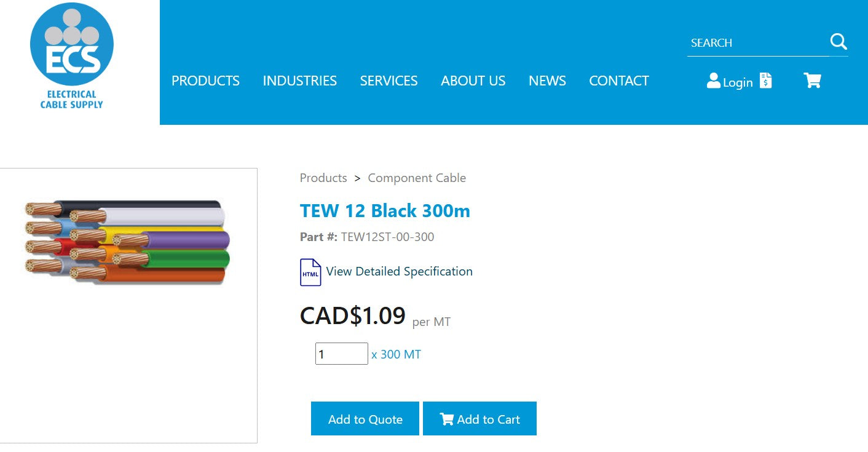The width and height of the screenshot is (868, 452).
Task: Click the Login user icon
Action: click(x=713, y=81)
